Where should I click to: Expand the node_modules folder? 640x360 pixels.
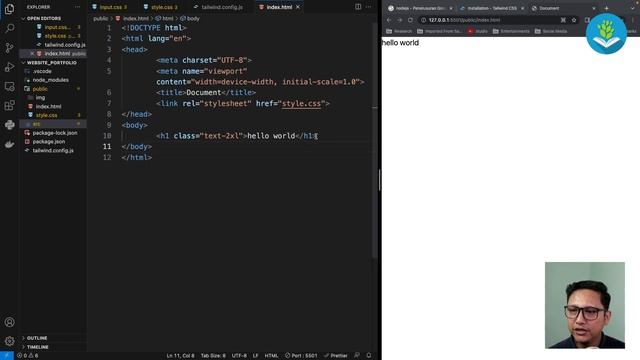click(50, 80)
